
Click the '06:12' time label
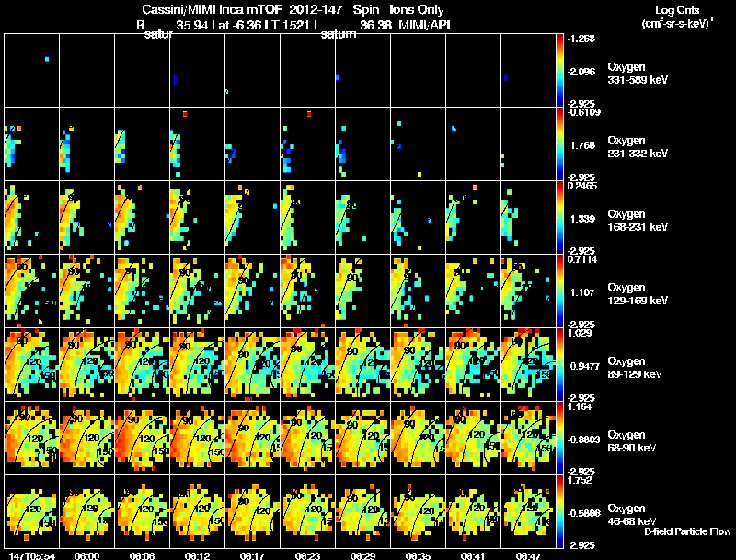tap(197, 556)
